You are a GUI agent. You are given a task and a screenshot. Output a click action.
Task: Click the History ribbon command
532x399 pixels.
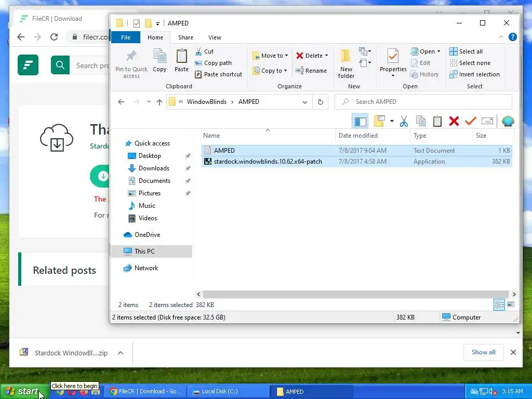click(x=424, y=74)
